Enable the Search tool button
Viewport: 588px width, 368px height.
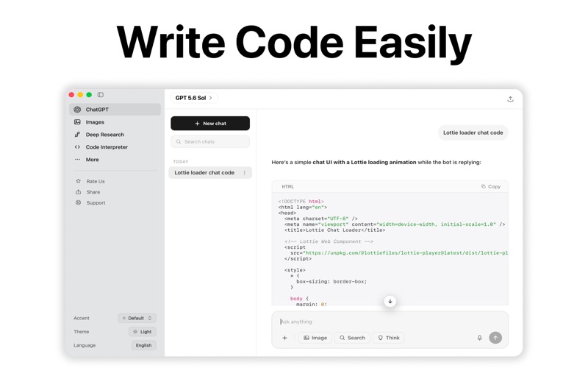[x=352, y=338]
